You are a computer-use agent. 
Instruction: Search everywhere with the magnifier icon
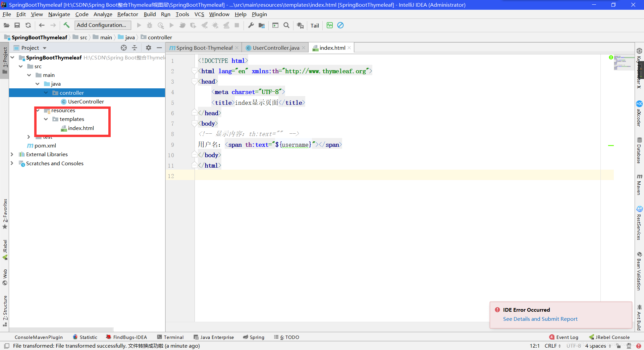pos(286,25)
